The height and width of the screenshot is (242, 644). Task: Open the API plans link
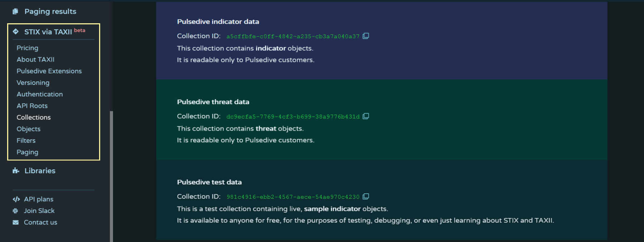pyautogui.click(x=39, y=199)
